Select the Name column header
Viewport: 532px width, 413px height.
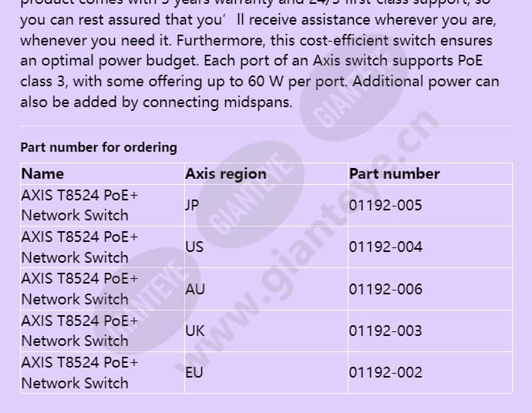[x=42, y=174]
